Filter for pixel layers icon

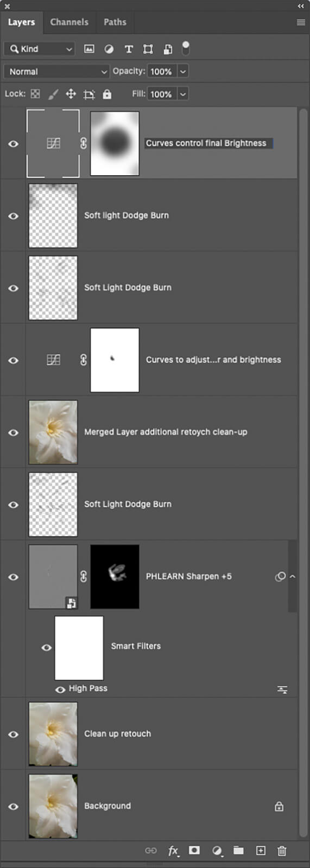click(89, 49)
